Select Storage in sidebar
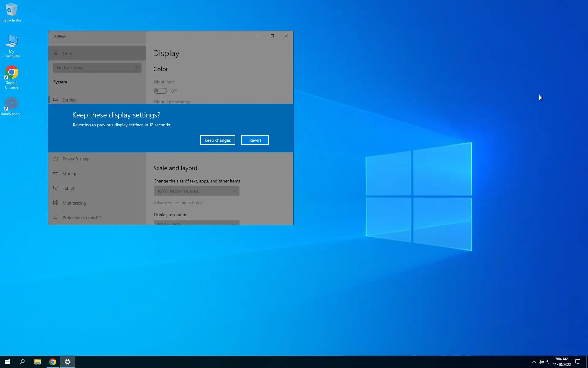The width and height of the screenshot is (588, 368). point(70,174)
